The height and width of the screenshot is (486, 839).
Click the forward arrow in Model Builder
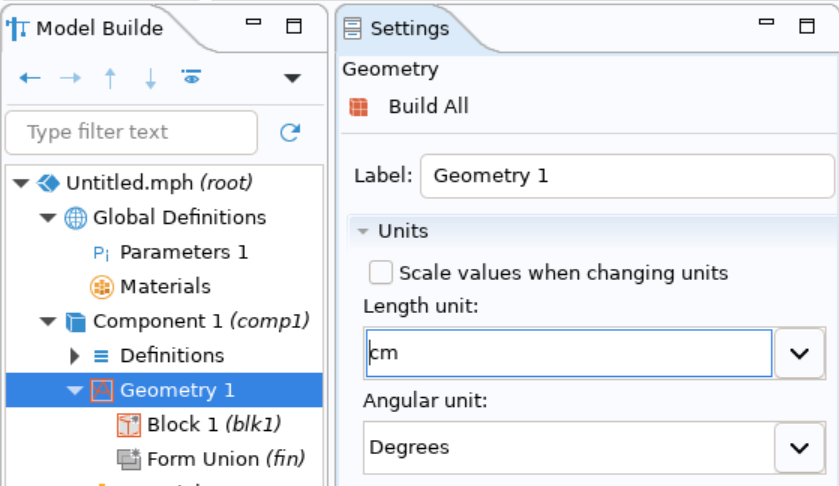(x=70, y=78)
